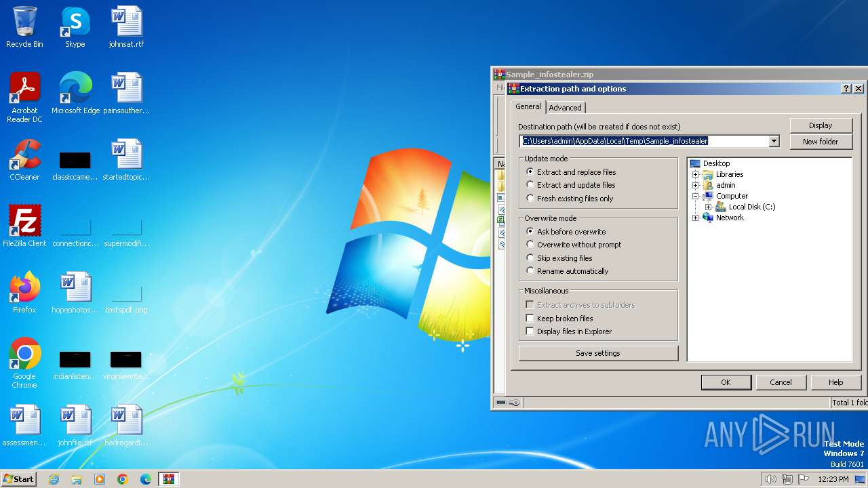This screenshot has height=488, width=868.
Task: Expand the Network tree node
Action: pyautogui.click(x=695, y=218)
